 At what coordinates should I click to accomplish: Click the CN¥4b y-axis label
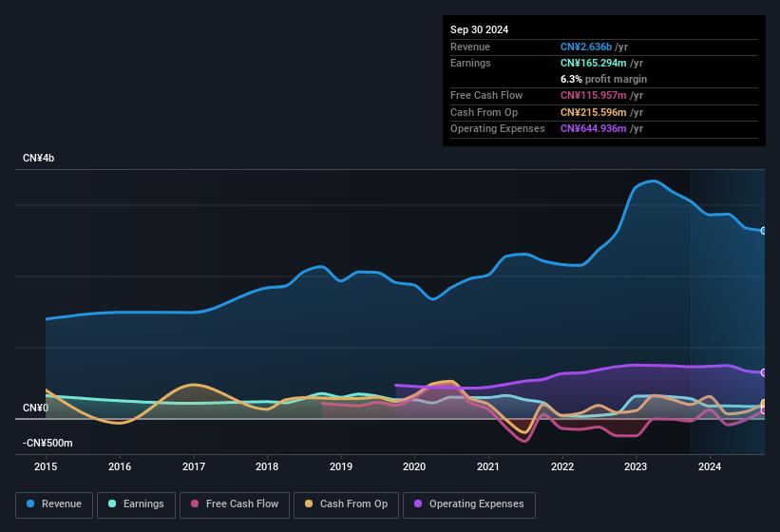(38, 158)
